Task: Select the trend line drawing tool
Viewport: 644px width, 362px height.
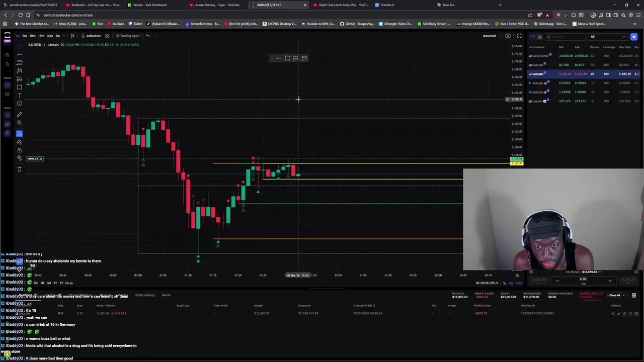Action: [19, 54]
